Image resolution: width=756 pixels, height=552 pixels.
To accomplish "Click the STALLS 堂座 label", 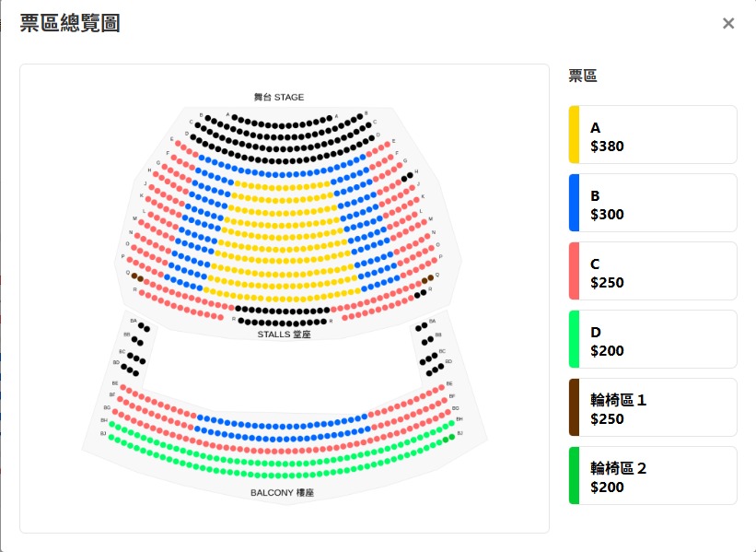I will tap(284, 335).
